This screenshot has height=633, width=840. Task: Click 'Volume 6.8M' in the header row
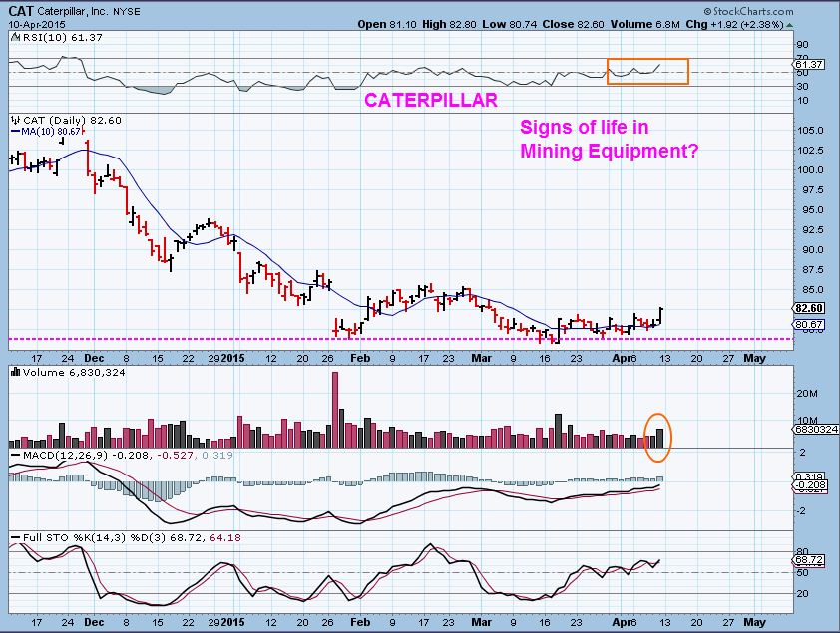tap(644, 24)
